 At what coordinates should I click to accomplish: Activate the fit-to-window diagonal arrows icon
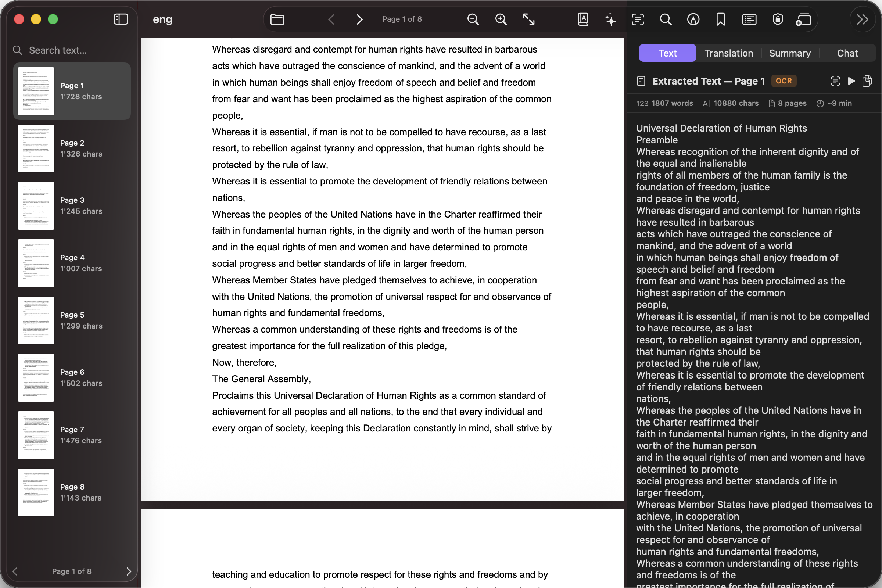(528, 19)
